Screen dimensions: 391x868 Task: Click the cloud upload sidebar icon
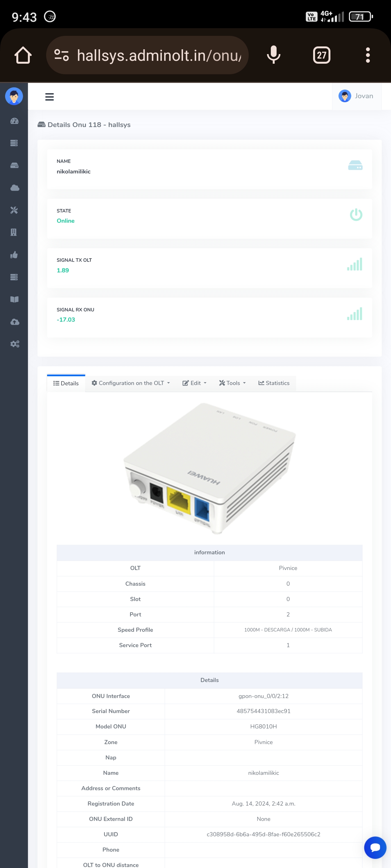coord(14,321)
